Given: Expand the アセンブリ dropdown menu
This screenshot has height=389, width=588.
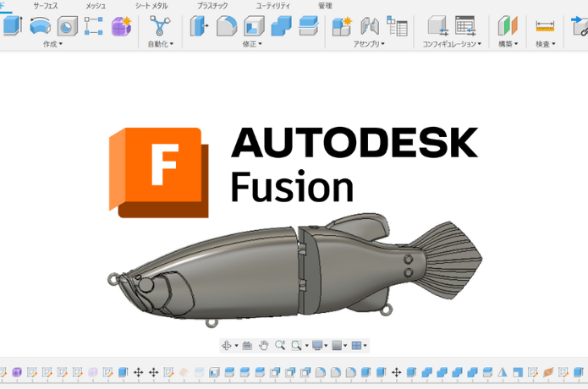Looking at the screenshot, I should click(x=369, y=44).
